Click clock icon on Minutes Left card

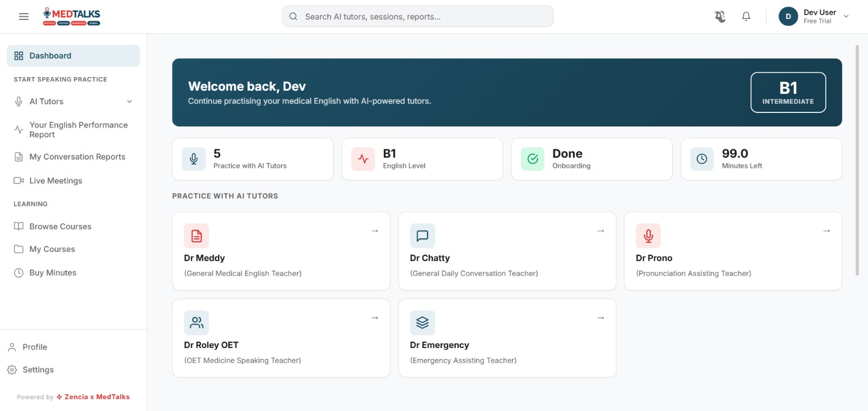point(702,159)
